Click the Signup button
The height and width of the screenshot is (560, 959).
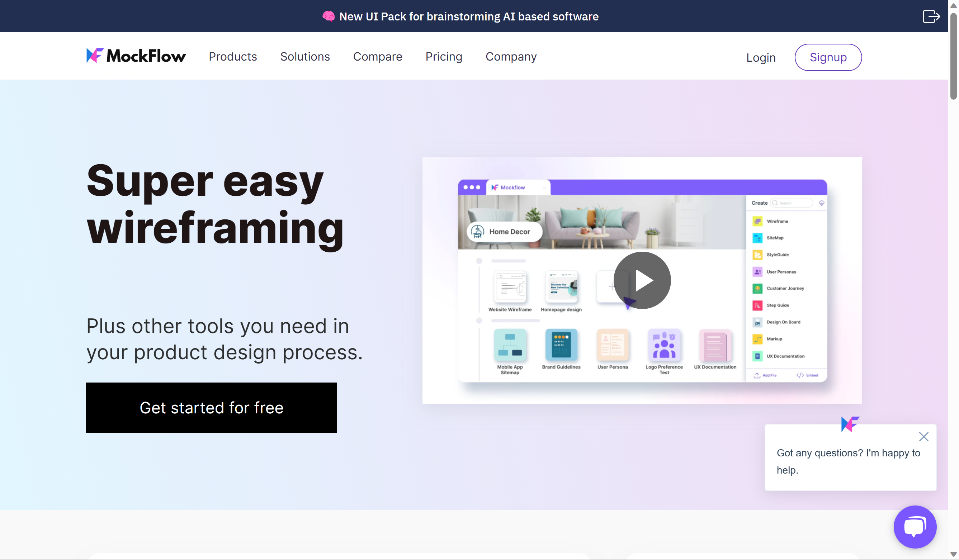pos(828,57)
